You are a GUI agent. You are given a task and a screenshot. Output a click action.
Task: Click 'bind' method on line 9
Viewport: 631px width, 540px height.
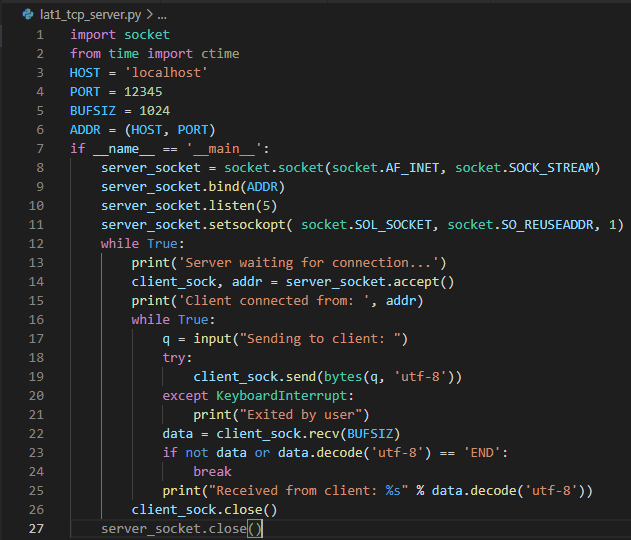tap(224, 187)
